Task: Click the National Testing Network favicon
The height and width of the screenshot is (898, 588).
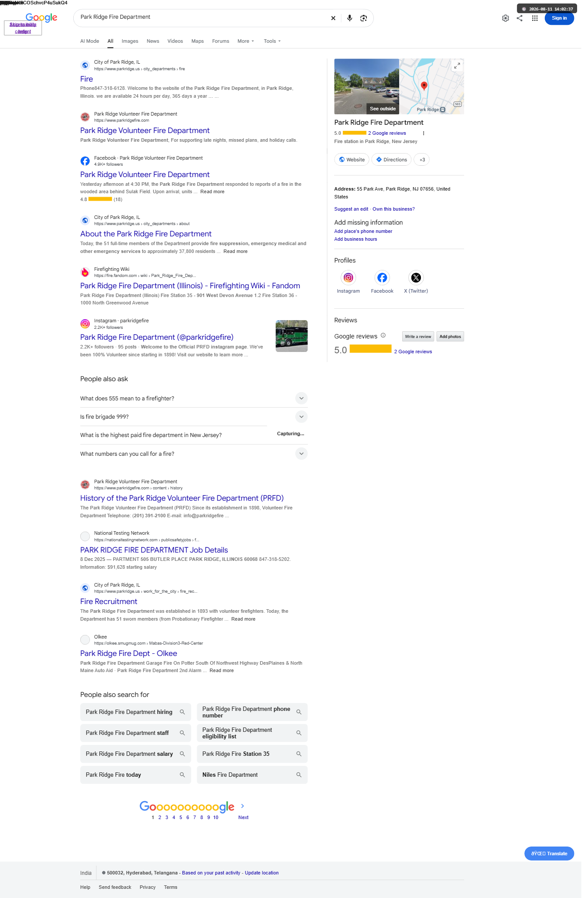Action: coord(85,536)
